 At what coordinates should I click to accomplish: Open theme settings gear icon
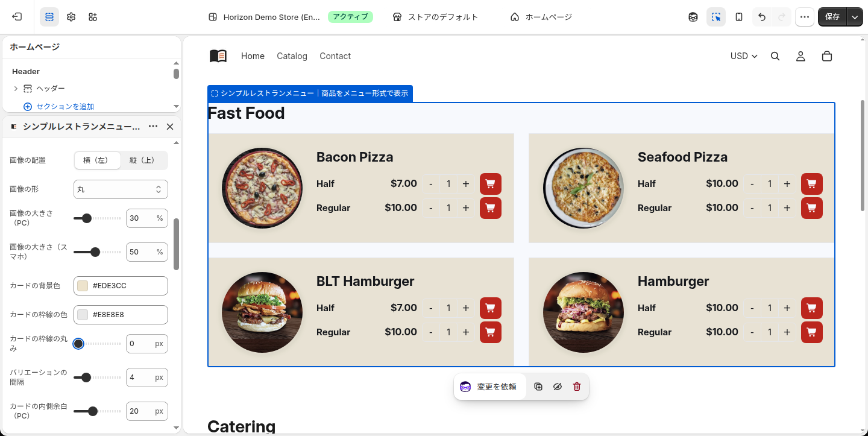coord(71,17)
